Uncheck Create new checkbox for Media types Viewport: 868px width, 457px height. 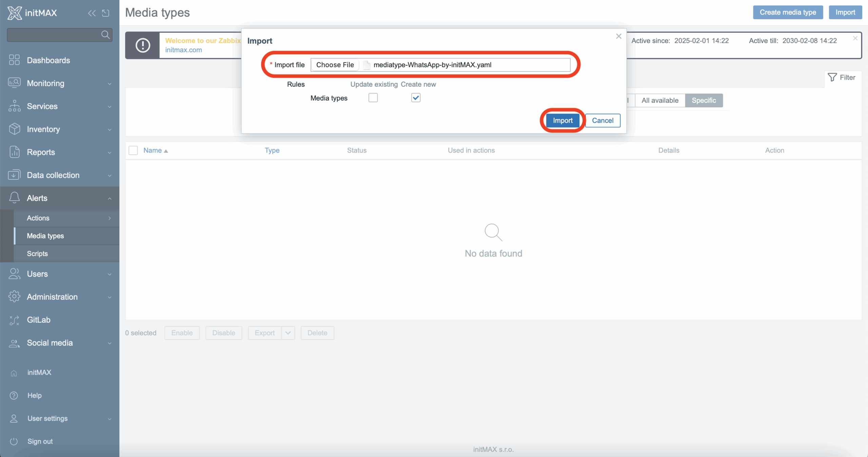416,98
